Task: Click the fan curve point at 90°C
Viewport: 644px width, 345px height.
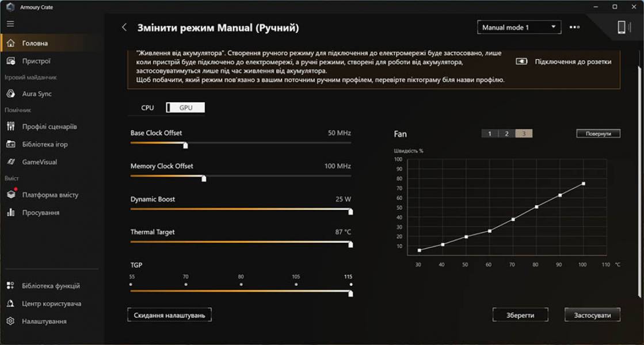Action: pyautogui.click(x=560, y=195)
